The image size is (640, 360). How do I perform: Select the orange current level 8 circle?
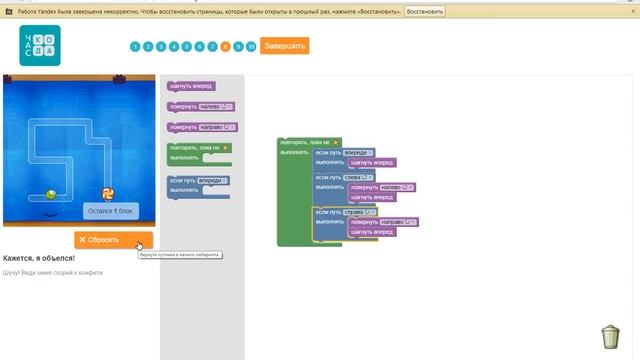click(x=225, y=47)
